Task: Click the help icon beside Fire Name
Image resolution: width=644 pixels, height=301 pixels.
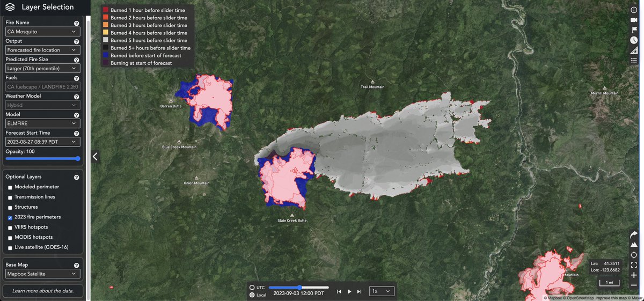Action: click(x=76, y=24)
